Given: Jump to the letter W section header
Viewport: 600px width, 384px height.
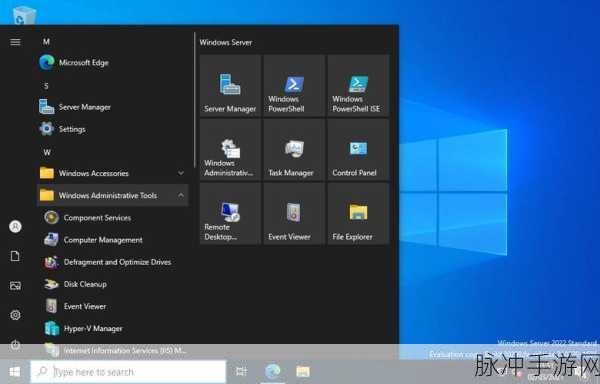Looking at the screenshot, I should pyautogui.click(x=47, y=153).
